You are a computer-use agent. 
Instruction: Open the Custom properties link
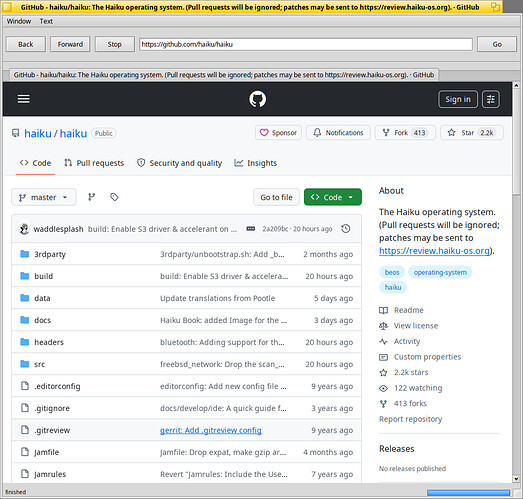pyautogui.click(x=427, y=357)
